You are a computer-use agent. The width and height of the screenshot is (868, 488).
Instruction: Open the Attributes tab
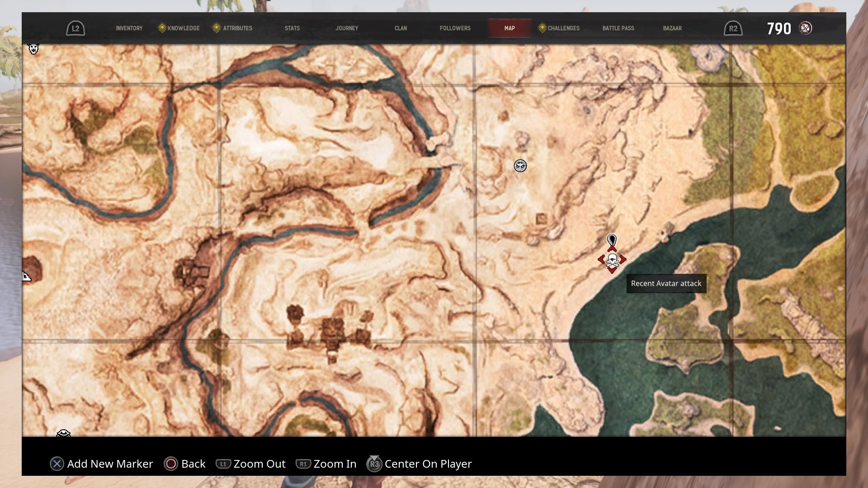pyautogui.click(x=237, y=28)
